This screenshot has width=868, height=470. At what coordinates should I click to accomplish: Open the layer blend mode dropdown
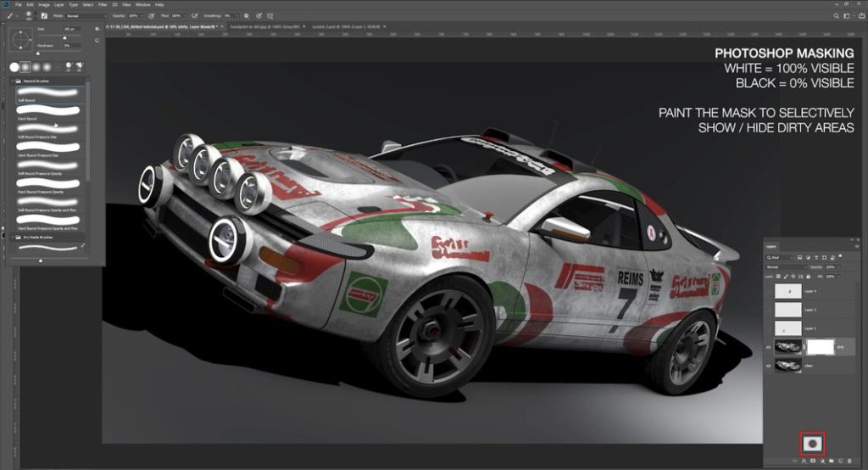tap(787, 267)
